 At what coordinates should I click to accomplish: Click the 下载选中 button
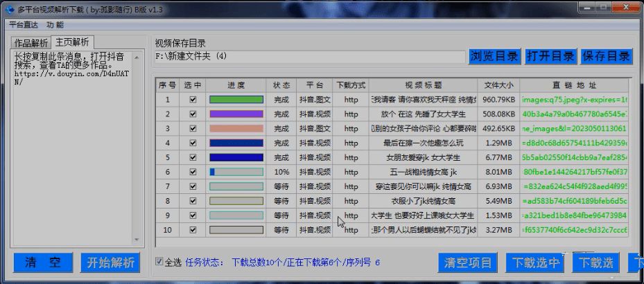534,263
